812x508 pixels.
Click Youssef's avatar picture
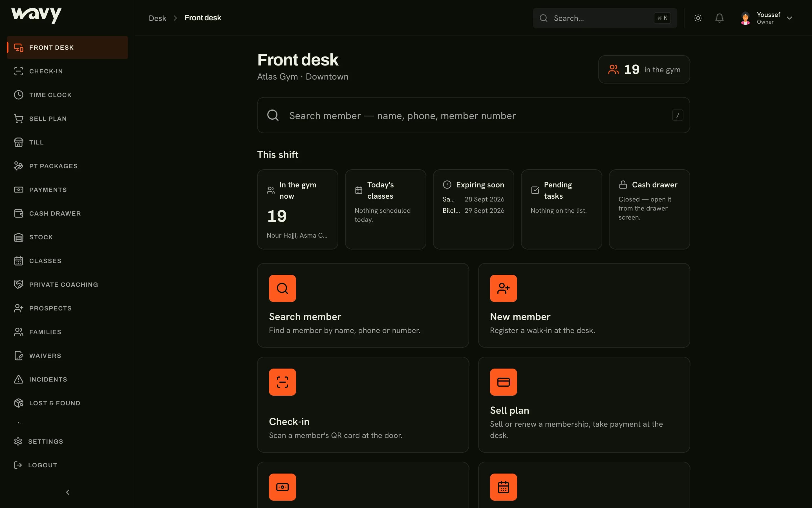745,18
